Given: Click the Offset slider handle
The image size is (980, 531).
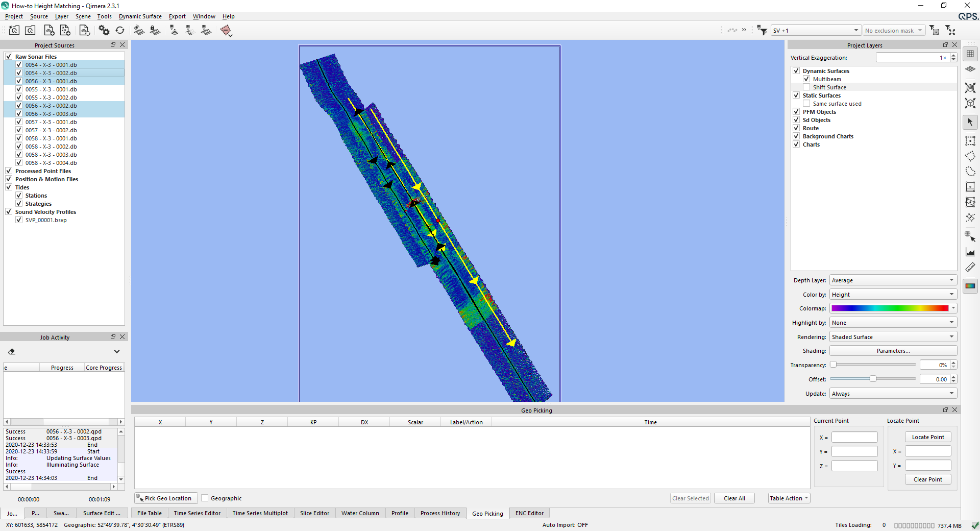Looking at the screenshot, I should click(x=873, y=379).
